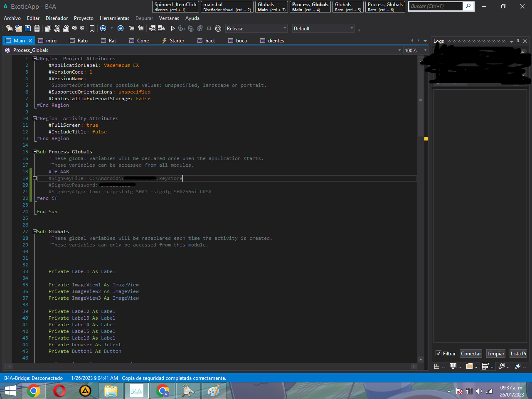Open the Quick Search magnifier tab icon
This screenshot has height=399, width=532.
[x=502, y=366]
